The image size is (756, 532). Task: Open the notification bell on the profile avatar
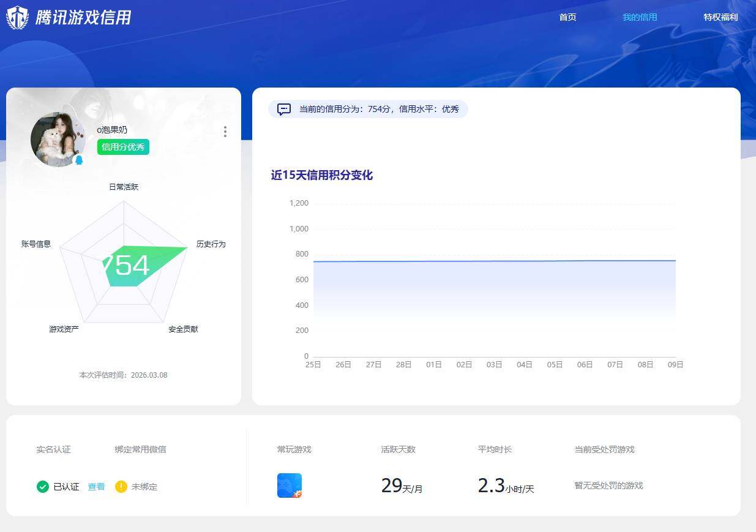point(80,160)
